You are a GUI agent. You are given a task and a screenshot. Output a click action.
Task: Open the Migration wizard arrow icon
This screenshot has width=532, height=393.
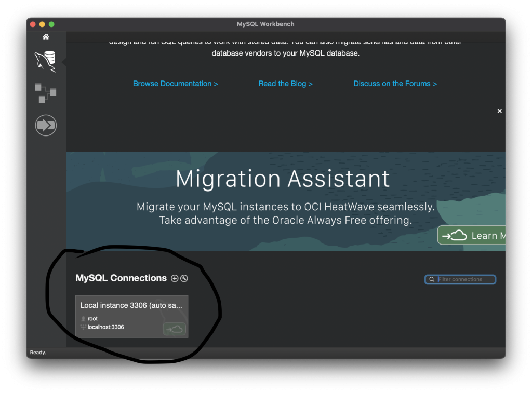(46, 125)
